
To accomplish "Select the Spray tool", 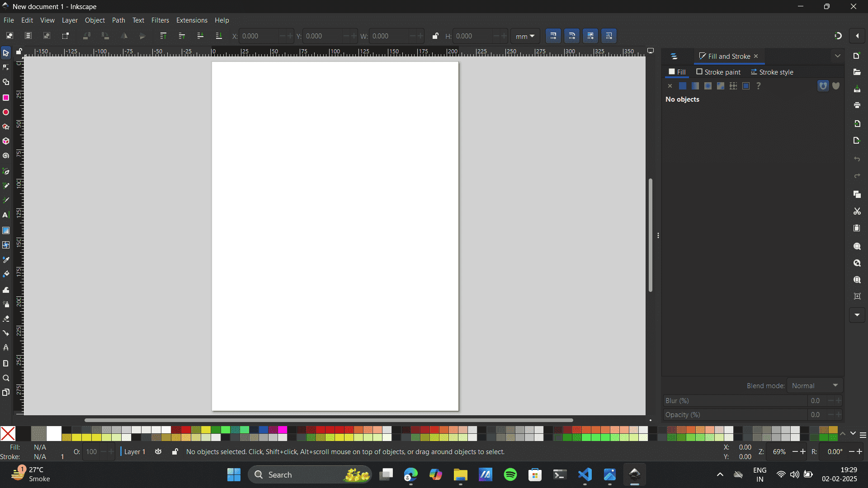I will click(x=6, y=304).
